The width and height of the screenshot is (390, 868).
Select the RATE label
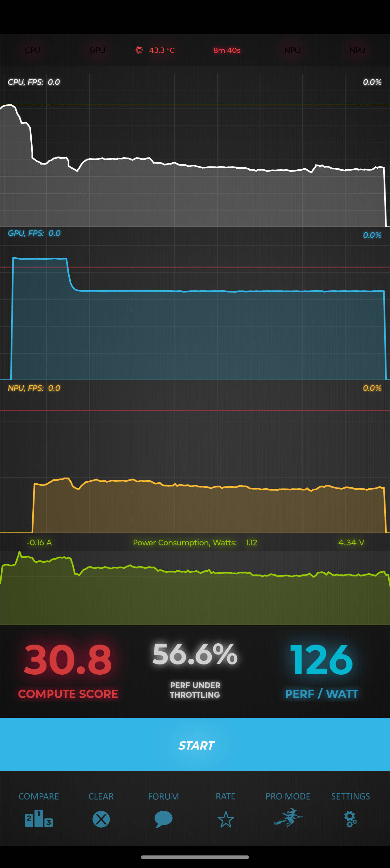[225, 796]
